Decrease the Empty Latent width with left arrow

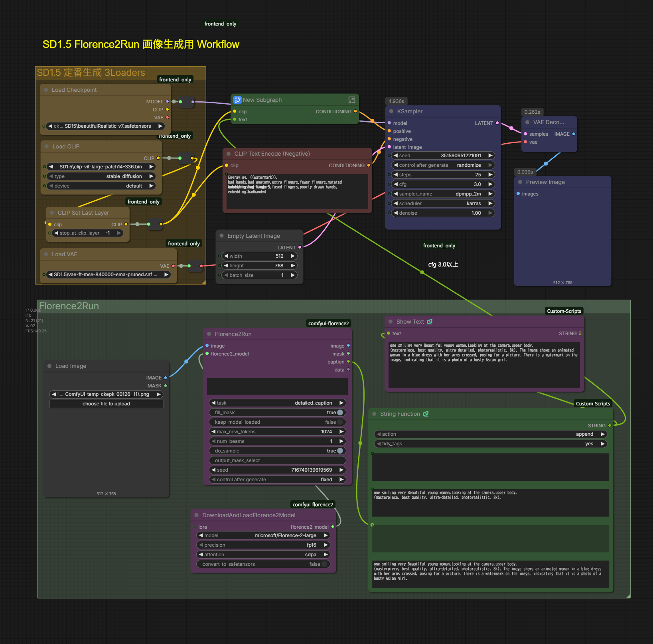[x=226, y=256]
